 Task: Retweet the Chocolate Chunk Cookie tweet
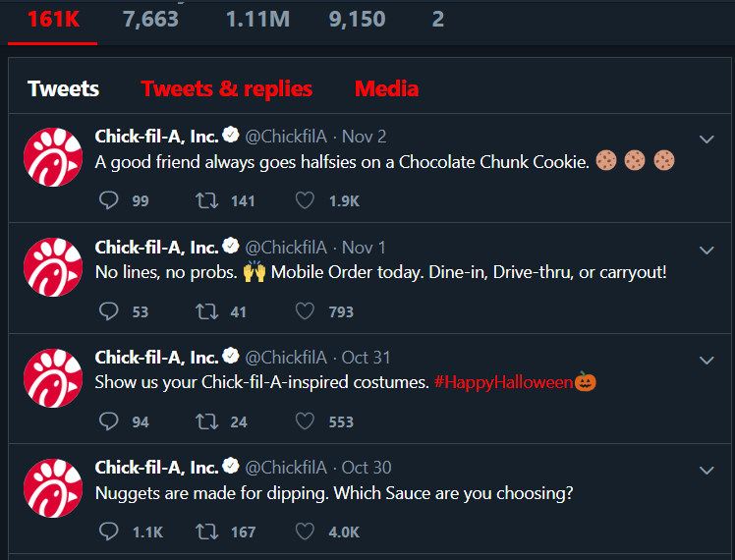click(x=206, y=200)
